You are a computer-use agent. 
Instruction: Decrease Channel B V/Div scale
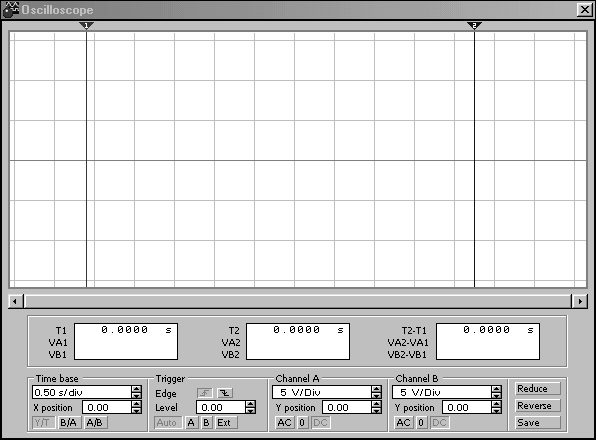click(x=496, y=395)
